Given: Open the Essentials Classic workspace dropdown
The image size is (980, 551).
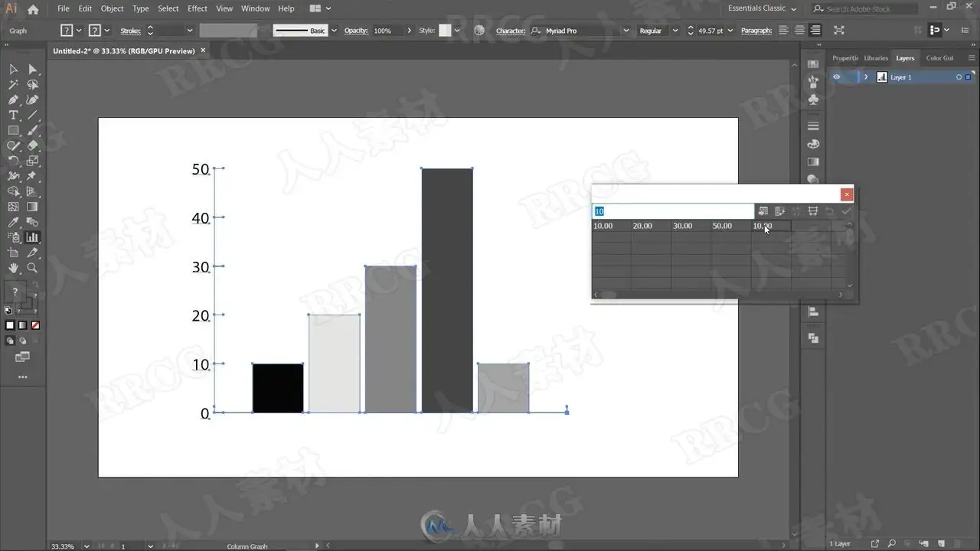Looking at the screenshot, I should 763,8.
